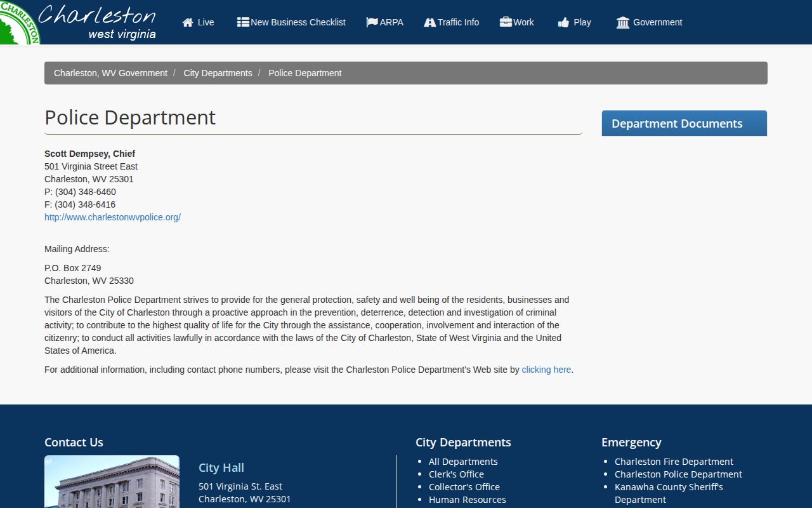Click the 'Police Department' breadcrumb text
812x508 pixels.
[x=304, y=73]
